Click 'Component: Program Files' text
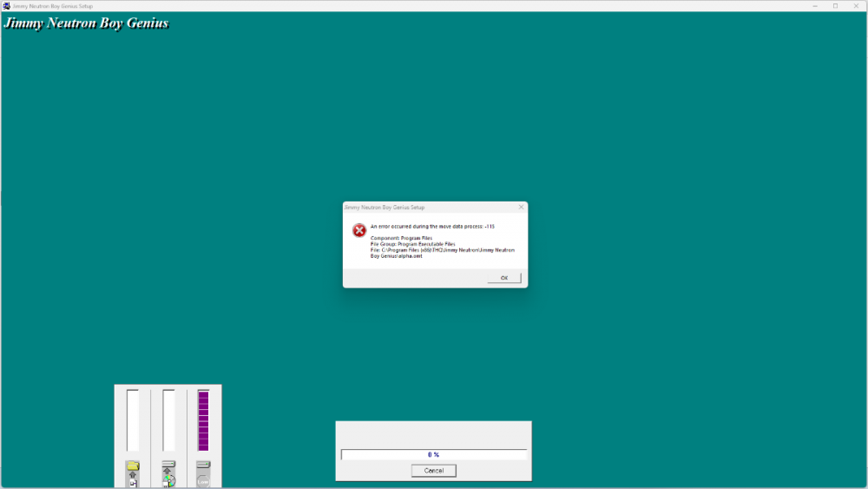 pyautogui.click(x=401, y=238)
